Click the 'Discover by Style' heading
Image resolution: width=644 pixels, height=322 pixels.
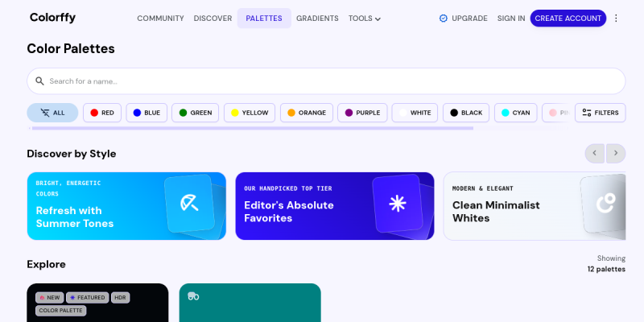pos(72,154)
